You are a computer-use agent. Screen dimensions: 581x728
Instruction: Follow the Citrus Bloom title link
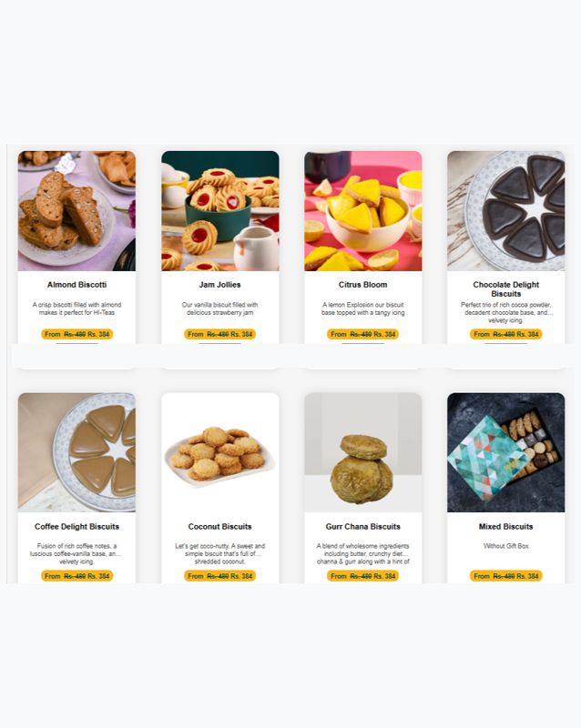pos(363,285)
